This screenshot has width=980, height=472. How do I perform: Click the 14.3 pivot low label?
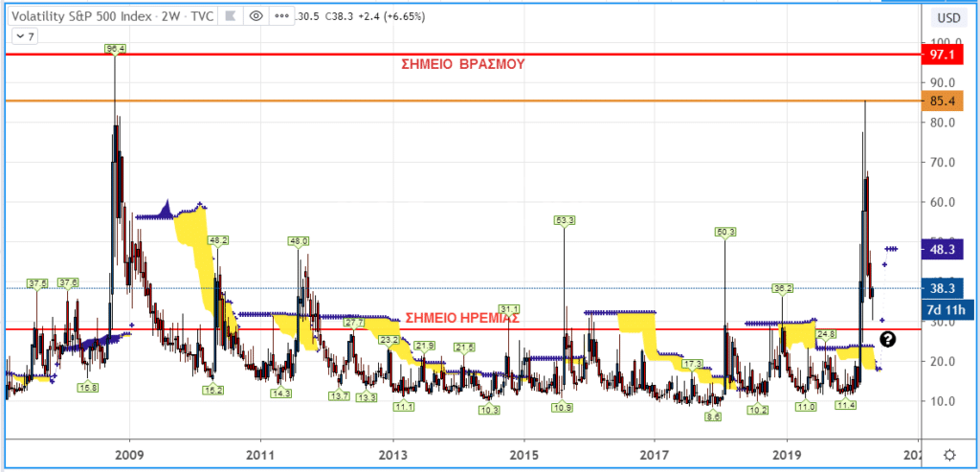(x=281, y=393)
